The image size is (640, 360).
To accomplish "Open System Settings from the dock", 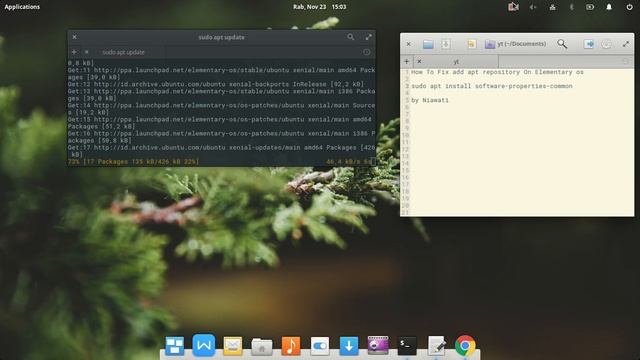I will pos(320,346).
